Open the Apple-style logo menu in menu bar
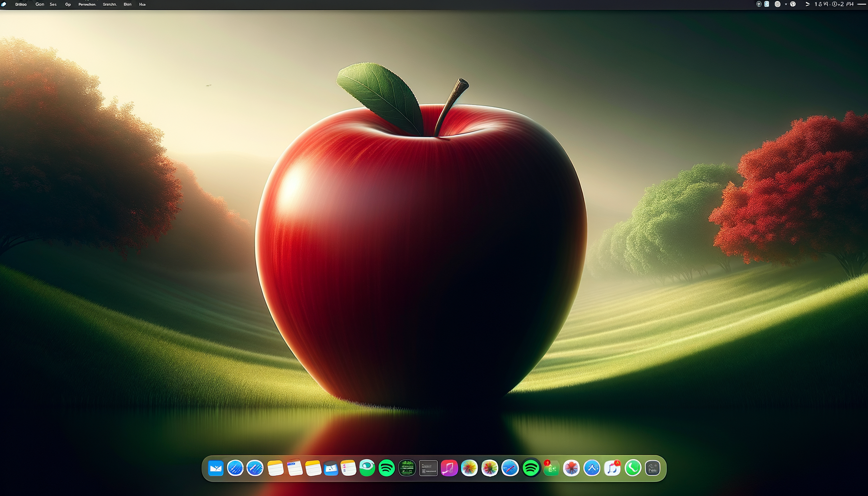The width and height of the screenshot is (868, 496). pos(4,4)
